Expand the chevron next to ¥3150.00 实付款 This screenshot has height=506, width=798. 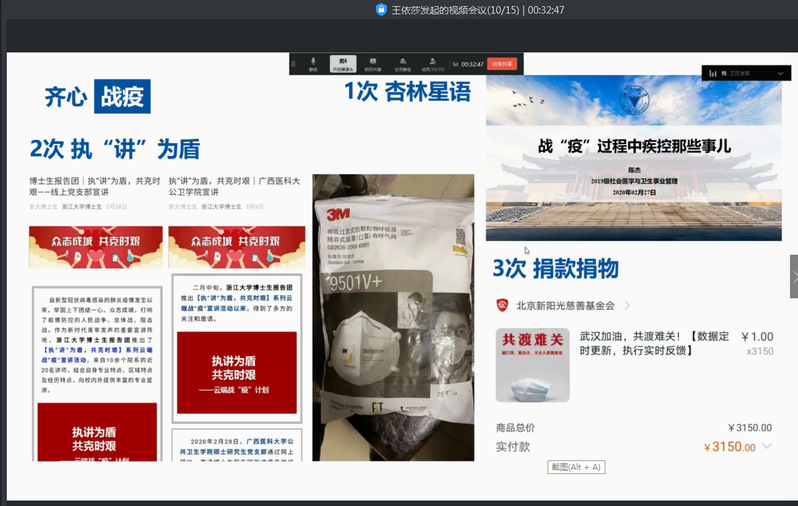coord(767,447)
